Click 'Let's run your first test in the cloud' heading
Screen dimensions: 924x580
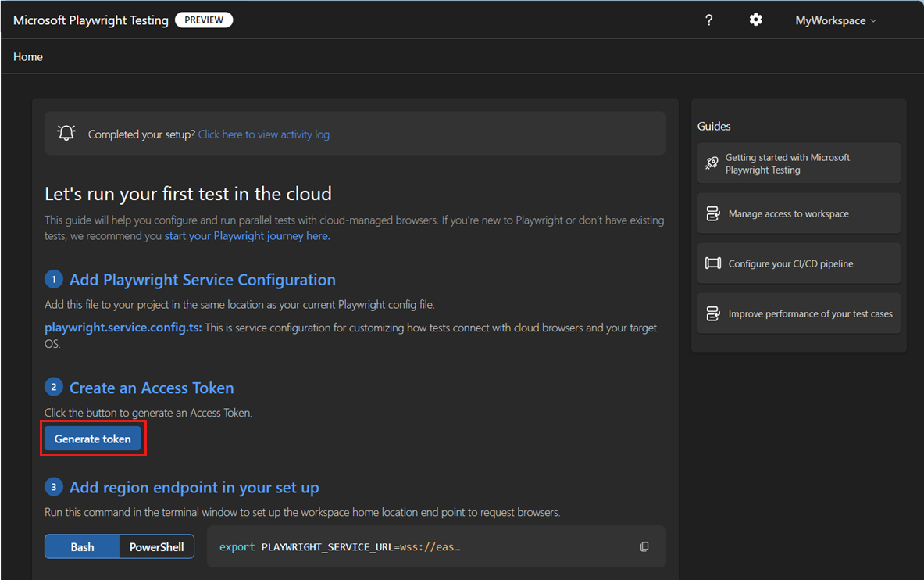(x=188, y=194)
